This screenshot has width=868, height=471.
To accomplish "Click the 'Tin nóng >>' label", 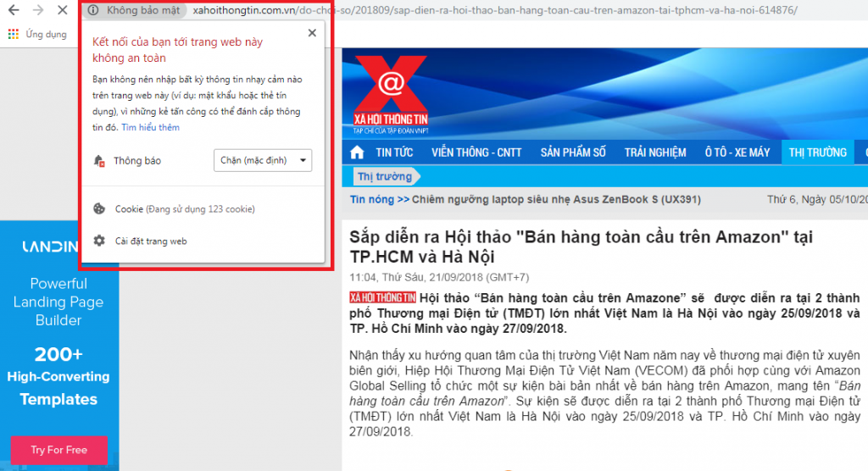I will [380, 200].
